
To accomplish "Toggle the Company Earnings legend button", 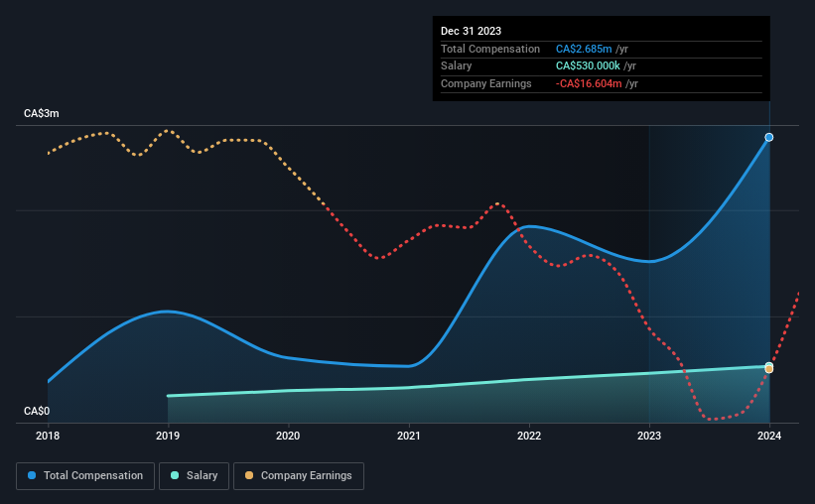I will [x=299, y=476].
